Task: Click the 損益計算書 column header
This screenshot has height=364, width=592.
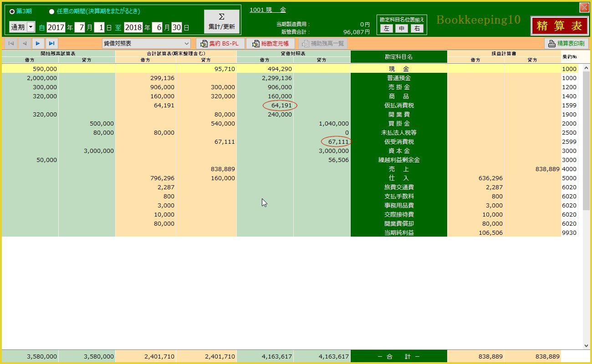Action: pos(504,53)
